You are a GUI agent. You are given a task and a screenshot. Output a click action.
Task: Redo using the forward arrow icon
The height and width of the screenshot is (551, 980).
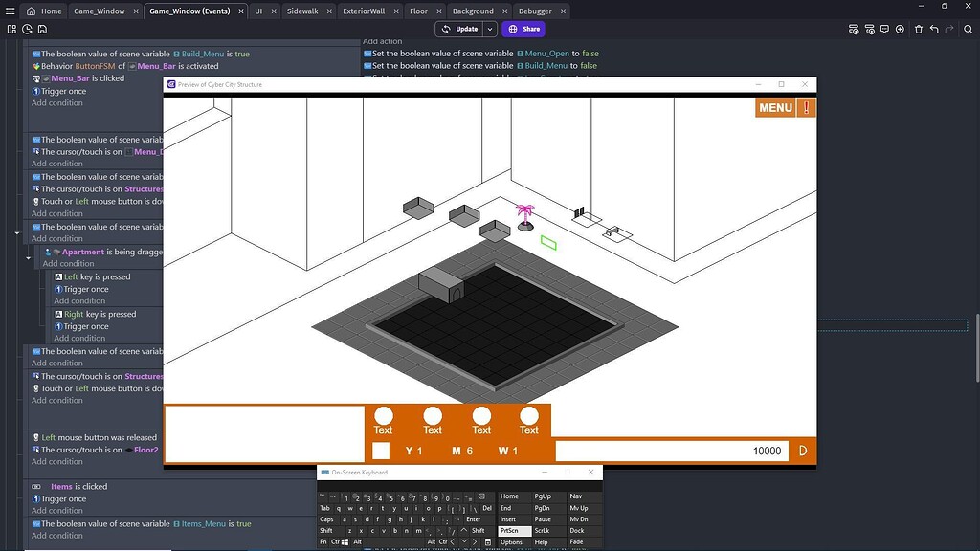949,29
